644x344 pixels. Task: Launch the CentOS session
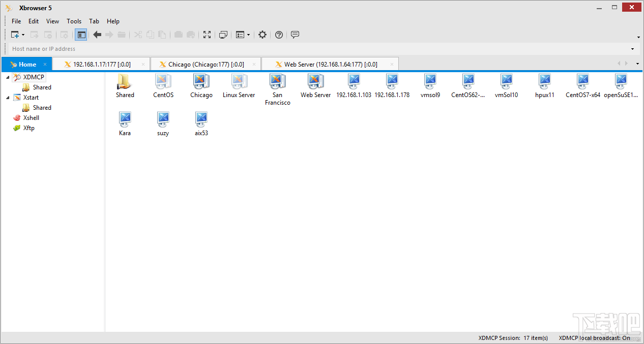[163, 84]
